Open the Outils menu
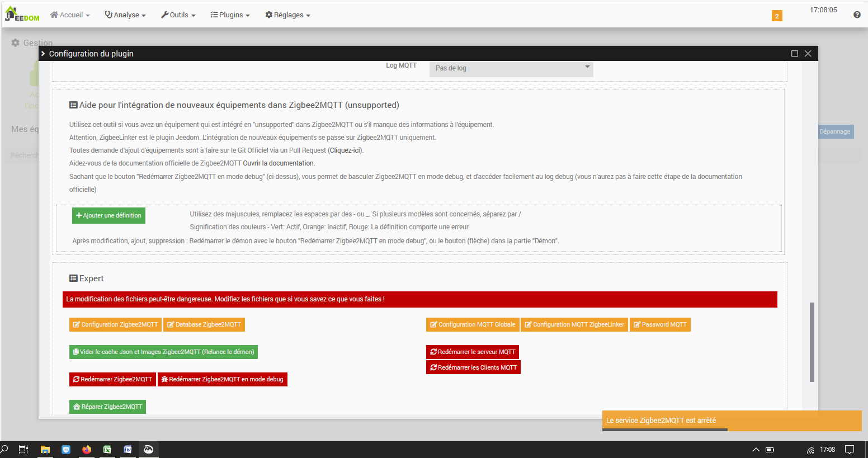868x458 pixels. click(x=178, y=15)
